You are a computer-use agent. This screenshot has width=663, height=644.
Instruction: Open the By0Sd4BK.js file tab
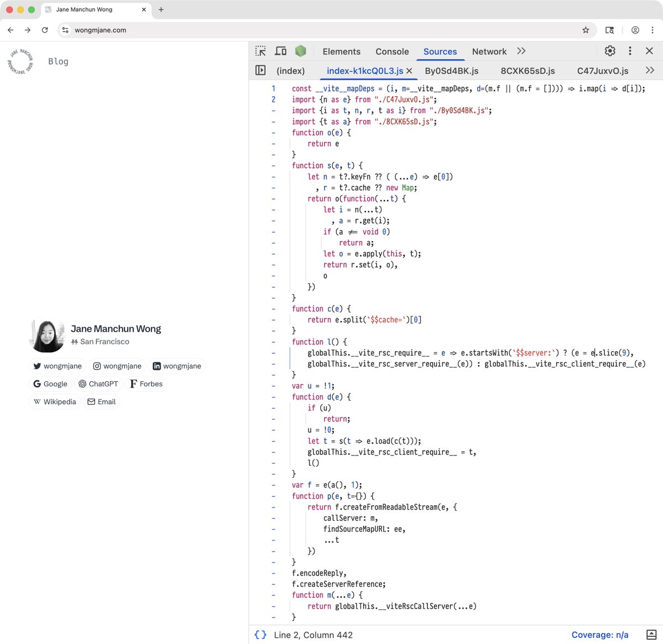click(x=452, y=71)
